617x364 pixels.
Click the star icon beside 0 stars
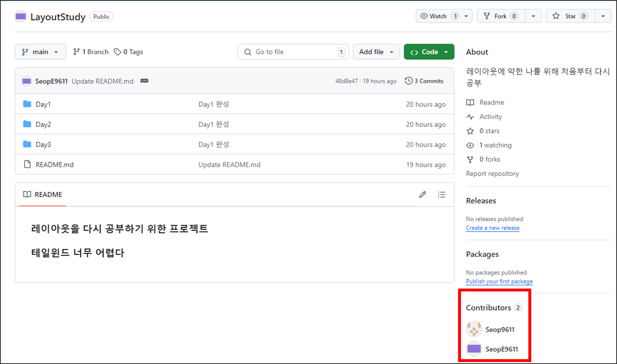click(470, 131)
